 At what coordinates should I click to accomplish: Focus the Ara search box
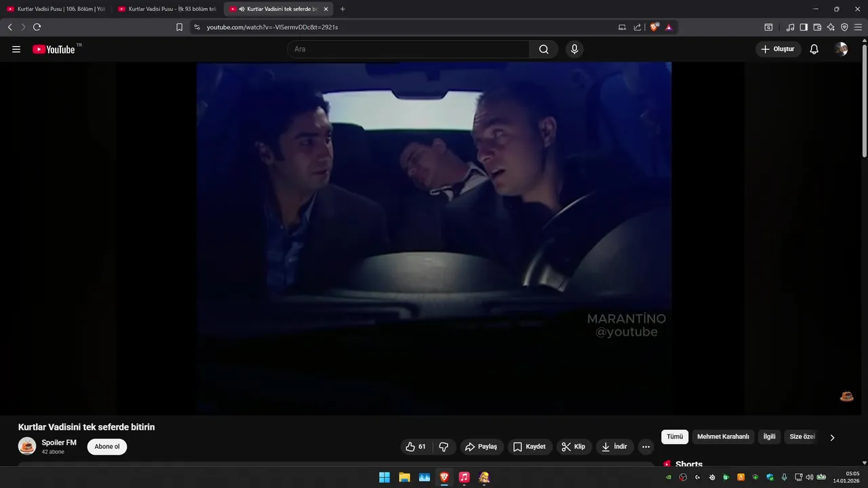point(408,49)
